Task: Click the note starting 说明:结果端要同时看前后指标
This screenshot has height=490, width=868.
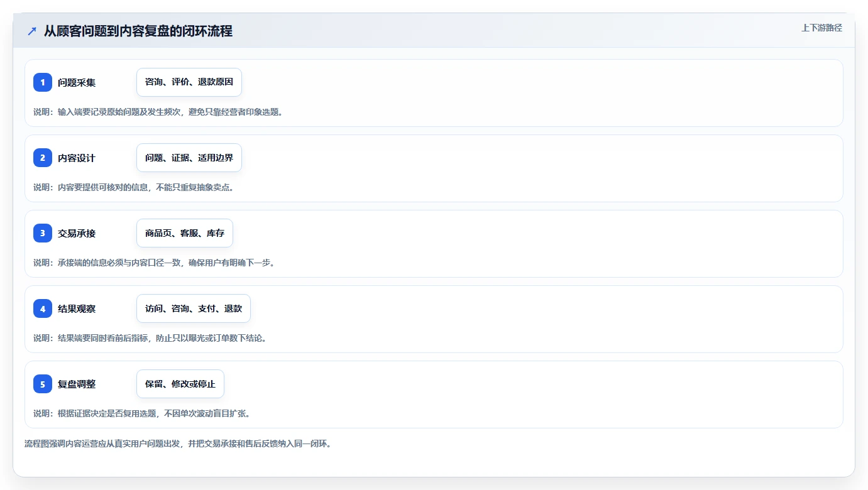Action: pos(150,338)
